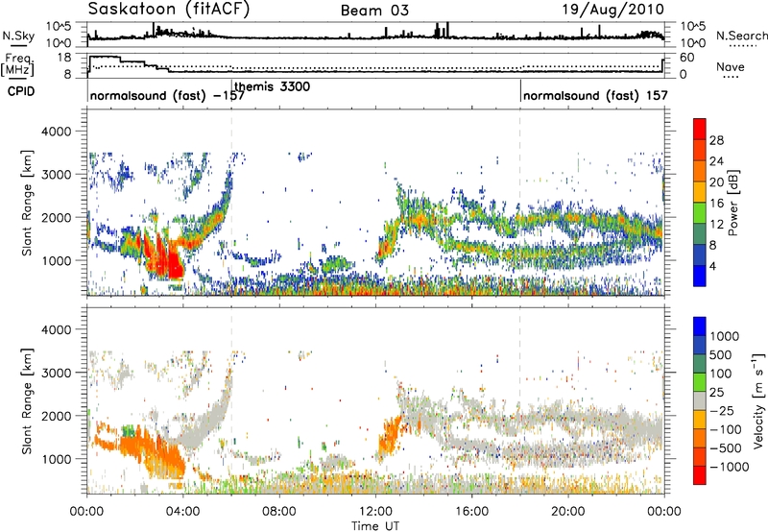This screenshot has height=532, width=768.
Task: Click the '18' frequency axis tick
Action: pyautogui.click(x=64, y=58)
